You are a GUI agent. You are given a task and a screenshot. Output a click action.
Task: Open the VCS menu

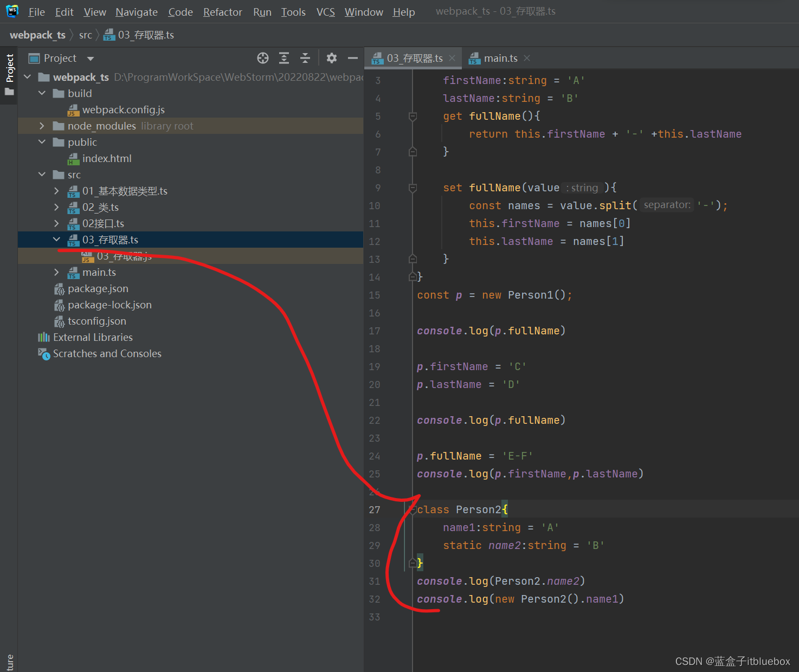[326, 12]
